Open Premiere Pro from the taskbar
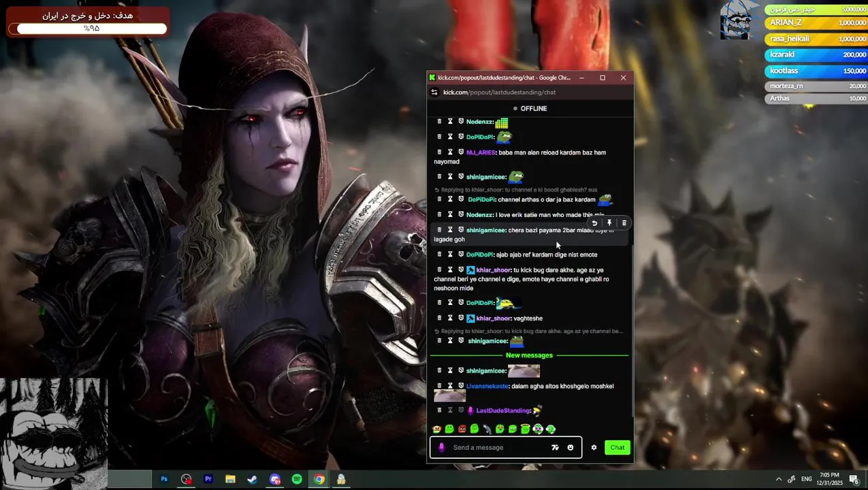Image resolution: width=868 pixels, height=490 pixels. 208,479
